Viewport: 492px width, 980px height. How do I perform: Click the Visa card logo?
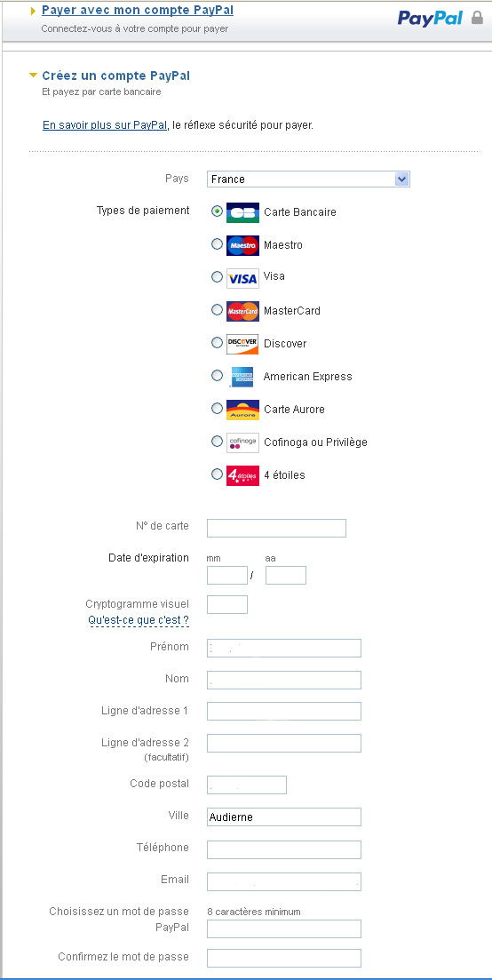[242, 278]
